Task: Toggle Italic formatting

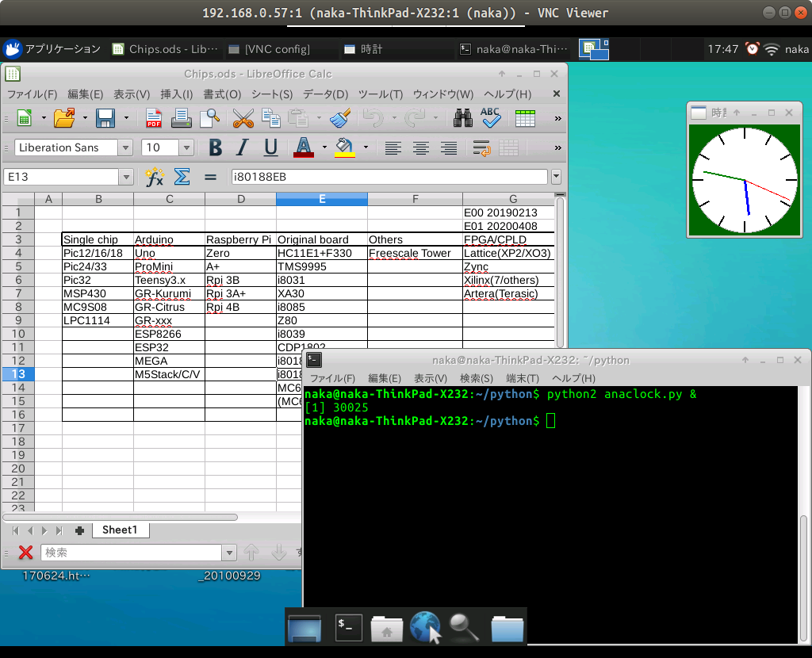Action: tap(243, 148)
